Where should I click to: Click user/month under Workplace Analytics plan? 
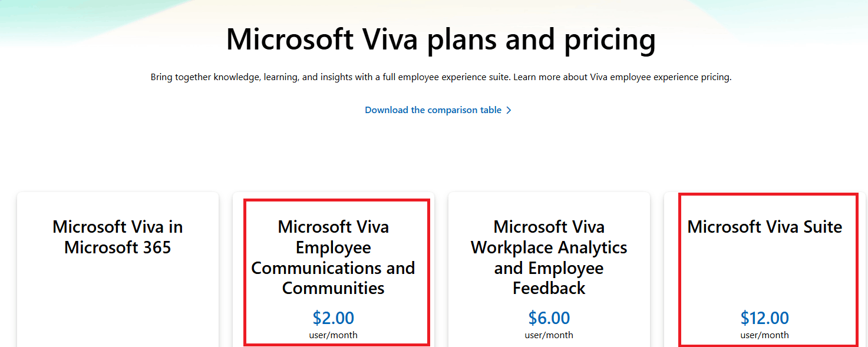(x=549, y=335)
